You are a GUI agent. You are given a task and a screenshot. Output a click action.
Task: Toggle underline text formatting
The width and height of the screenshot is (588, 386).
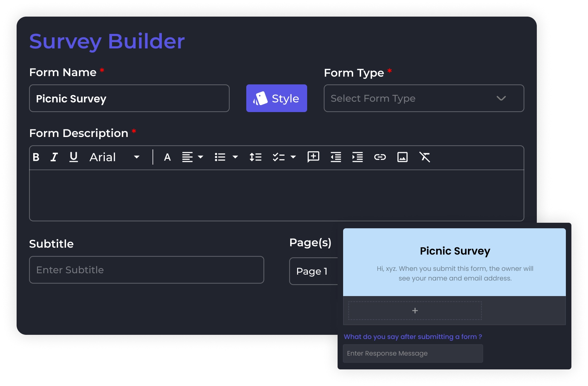click(73, 157)
